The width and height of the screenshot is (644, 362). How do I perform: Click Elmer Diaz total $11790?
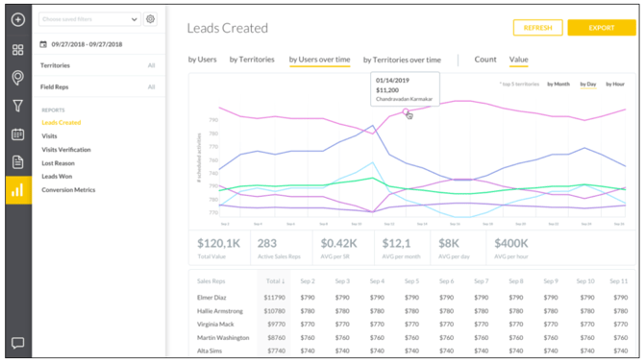(x=274, y=297)
